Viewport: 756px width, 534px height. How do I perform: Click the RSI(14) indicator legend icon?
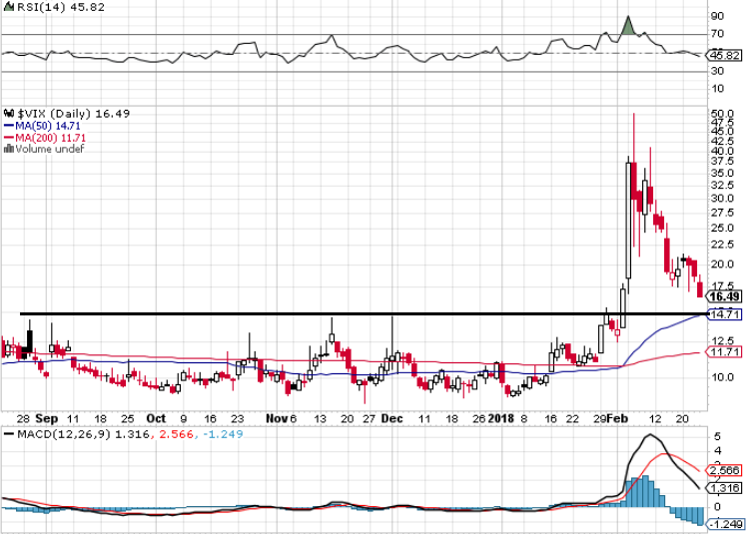(x=7, y=7)
